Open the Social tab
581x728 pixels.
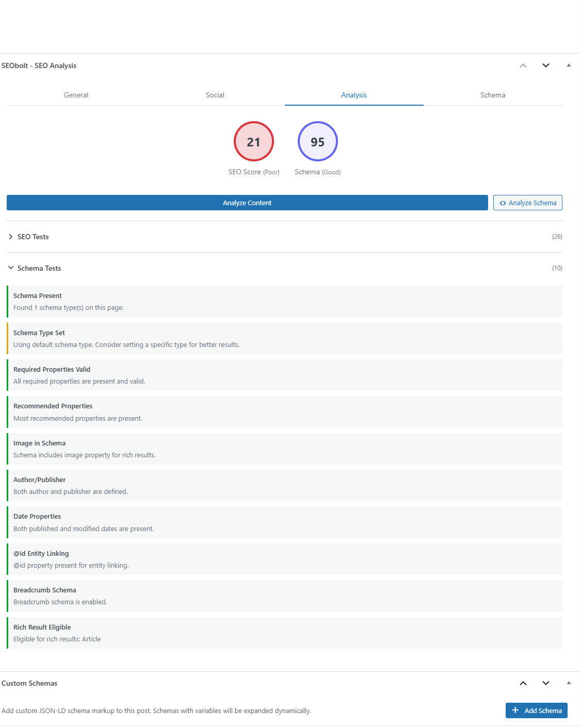(x=215, y=95)
